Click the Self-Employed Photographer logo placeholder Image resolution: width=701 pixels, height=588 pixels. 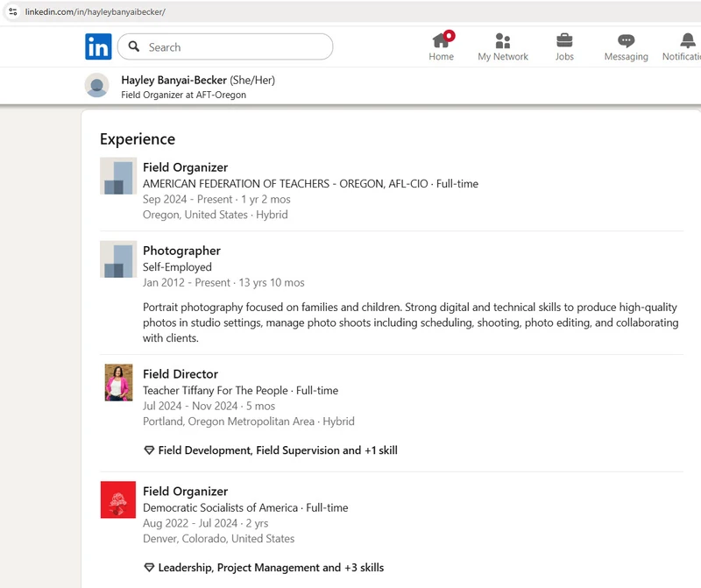(118, 259)
